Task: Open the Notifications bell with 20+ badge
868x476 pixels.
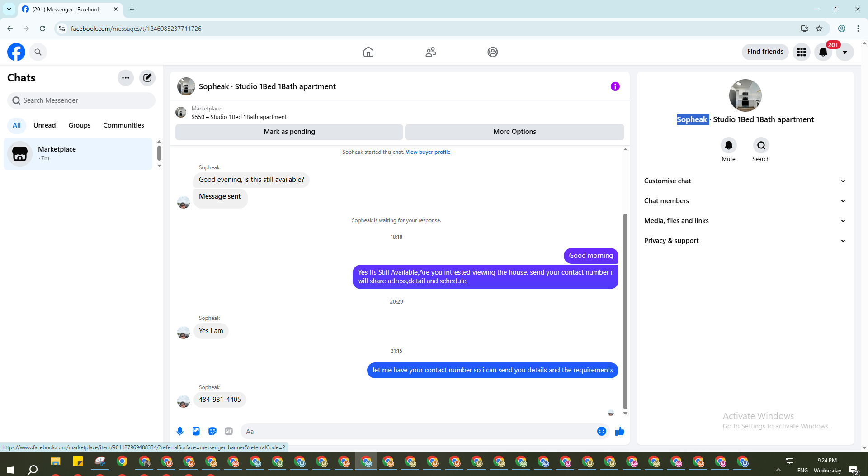Action: tap(823, 52)
